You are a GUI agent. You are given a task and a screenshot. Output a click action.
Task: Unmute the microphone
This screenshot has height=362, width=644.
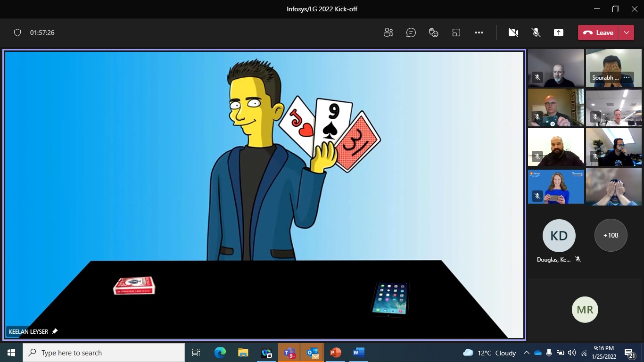[536, 33]
